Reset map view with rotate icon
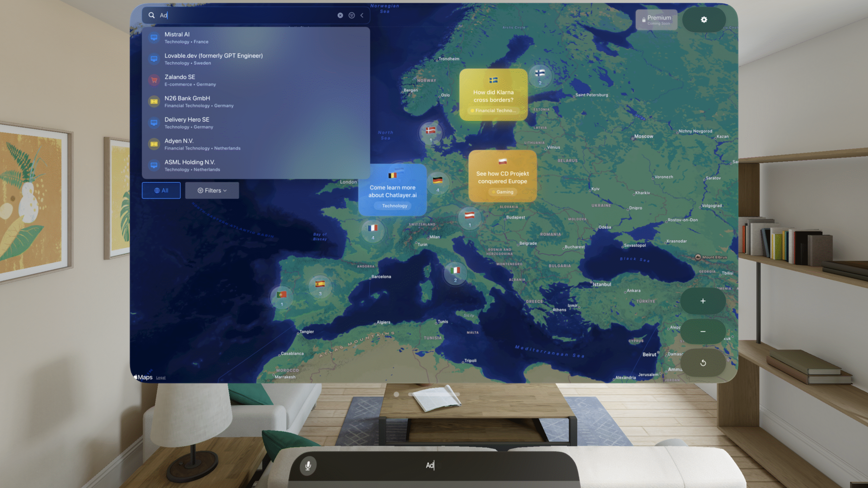 click(x=703, y=363)
